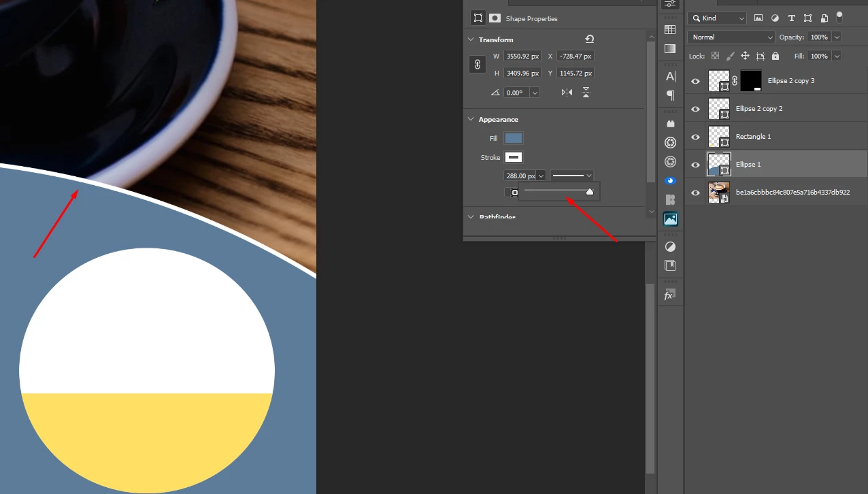Open the plugins brick-shaped panel icon

point(670,124)
